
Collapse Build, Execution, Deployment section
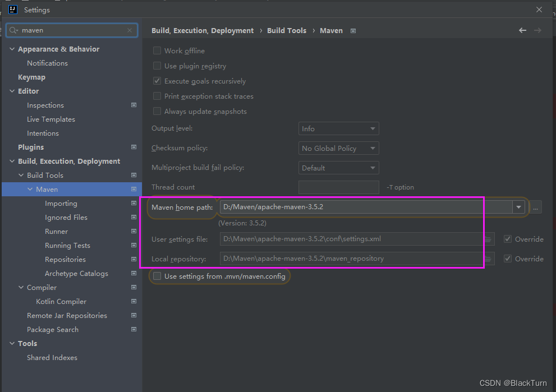click(12, 162)
